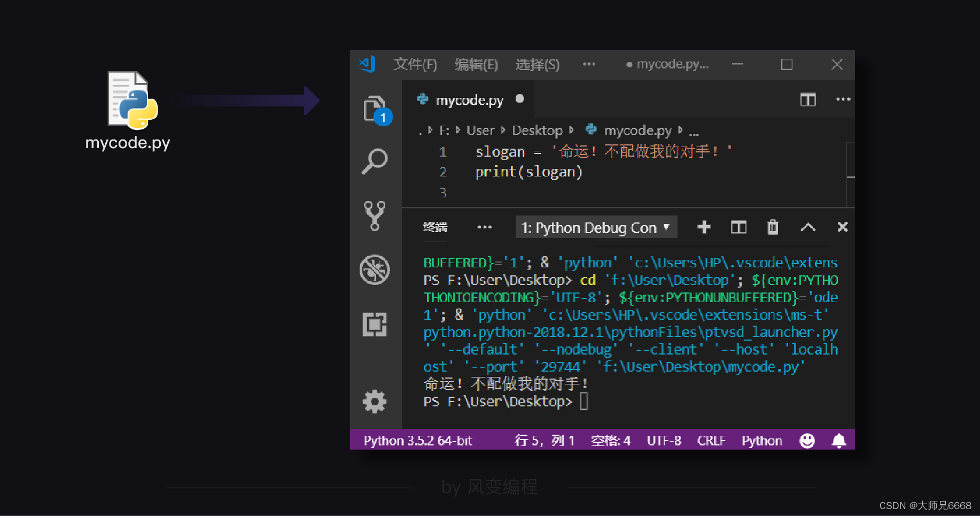Change indentation via 空格: 4
Image resolution: width=980 pixels, height=516 pixels.
pyautogui.click(x=611, y=441)
